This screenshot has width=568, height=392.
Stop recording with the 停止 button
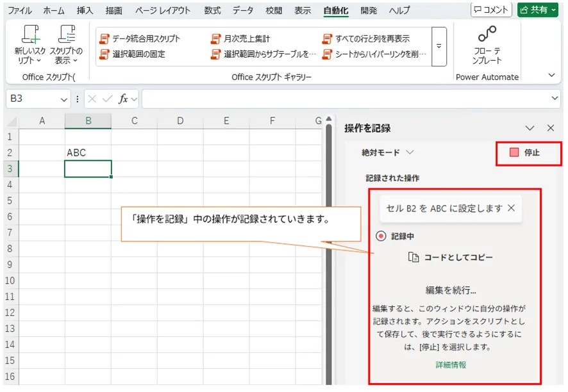click(528, 153)
